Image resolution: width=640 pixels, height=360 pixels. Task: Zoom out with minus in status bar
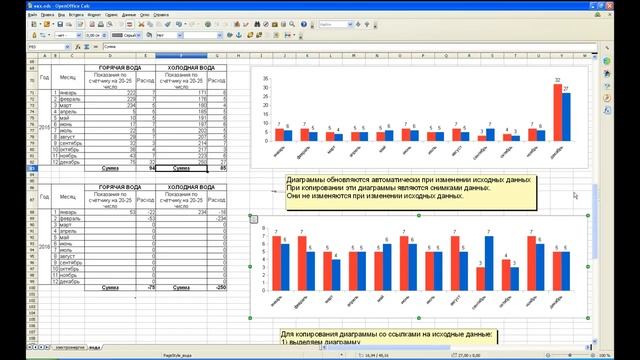pos(548,355)
